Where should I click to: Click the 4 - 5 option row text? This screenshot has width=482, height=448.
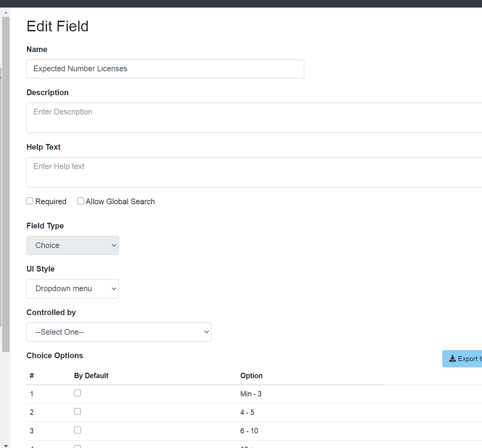tap(247, 412)
